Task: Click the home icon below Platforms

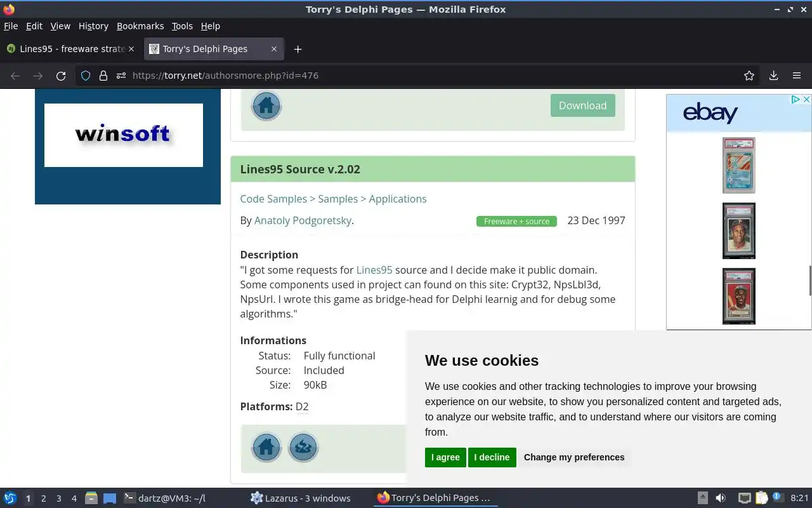Action: [x=266, y=447]
